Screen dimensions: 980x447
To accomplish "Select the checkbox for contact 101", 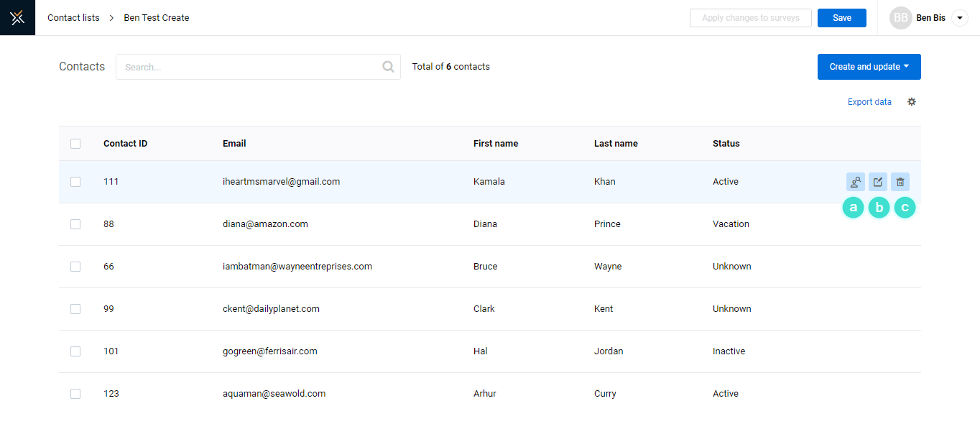I will click(75, 351).
